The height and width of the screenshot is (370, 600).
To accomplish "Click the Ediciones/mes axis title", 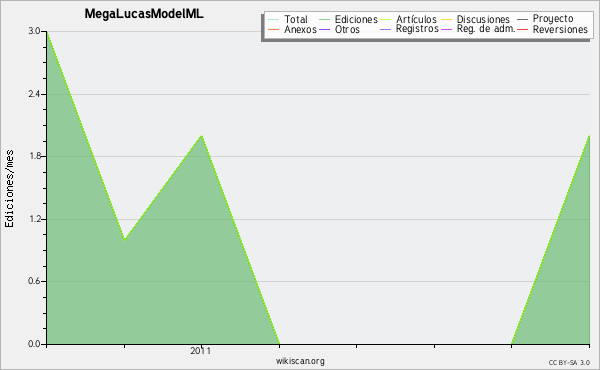I will click(x=9, y=189).
